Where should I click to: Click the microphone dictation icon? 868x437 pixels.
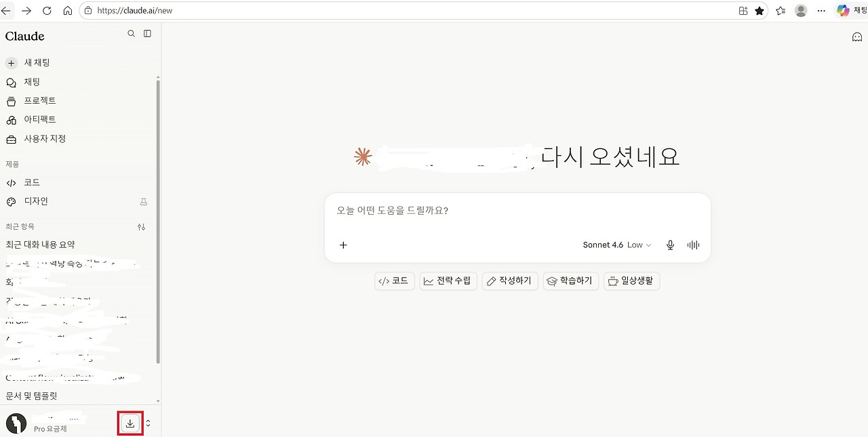pos(670,245)
